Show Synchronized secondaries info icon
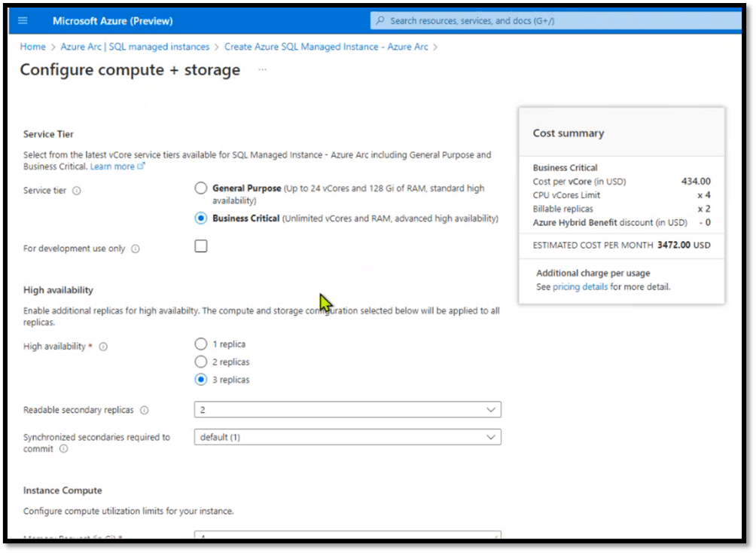 point(64,449)
